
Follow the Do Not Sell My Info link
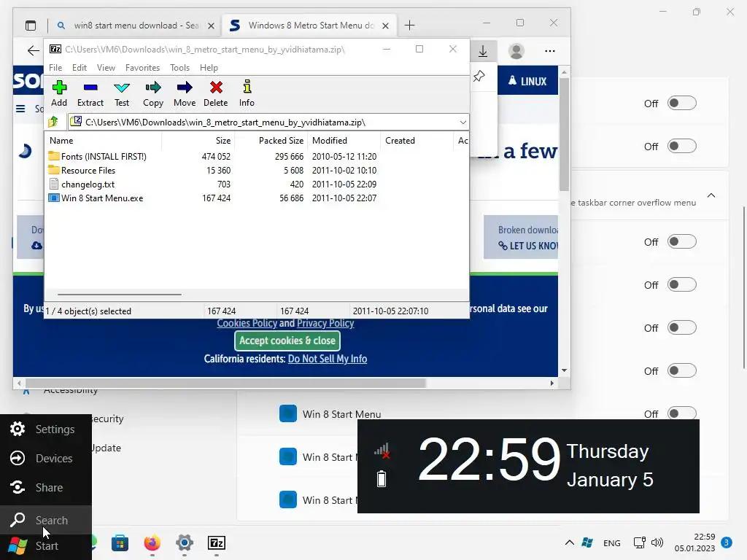[x=328, y=359]
